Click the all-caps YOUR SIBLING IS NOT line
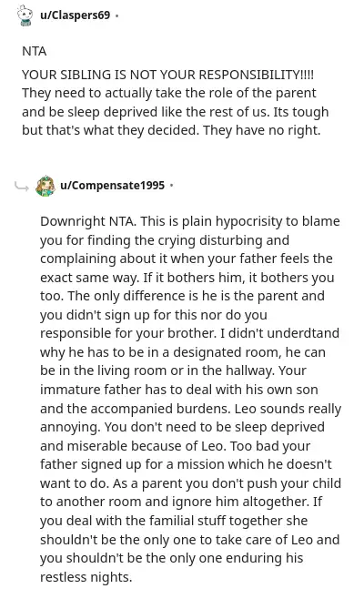The image size is (364, 609). tap(167, 74)
